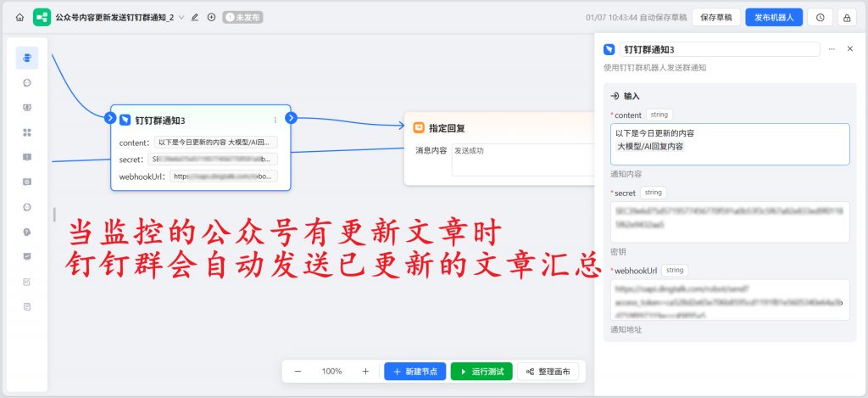Click 大模型/AI回复内容 variable tag
Viewport: 868px width, 398px height.
(650, 146)
